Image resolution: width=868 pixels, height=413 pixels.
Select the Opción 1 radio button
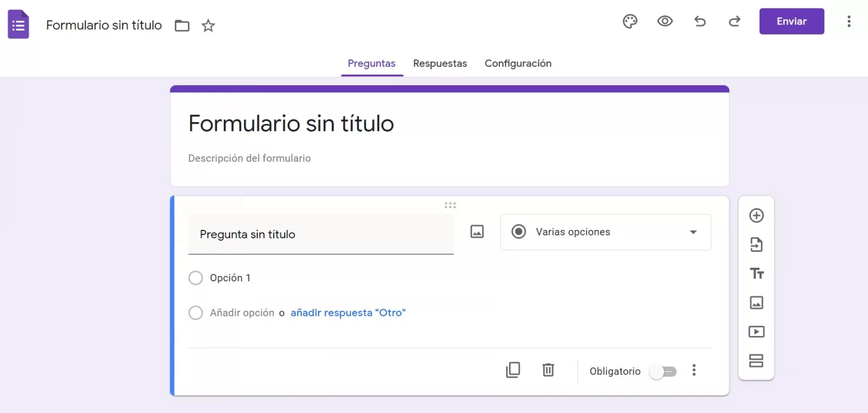coord(196,278)
